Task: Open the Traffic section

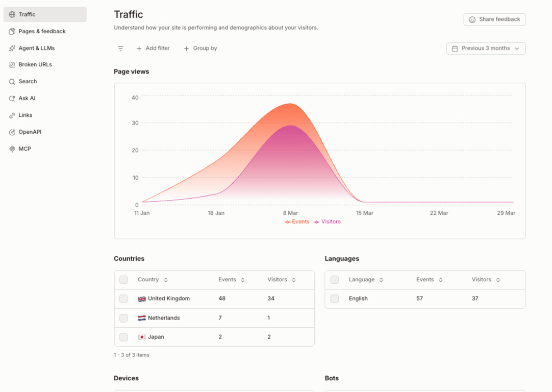Action: coord(45,14)
